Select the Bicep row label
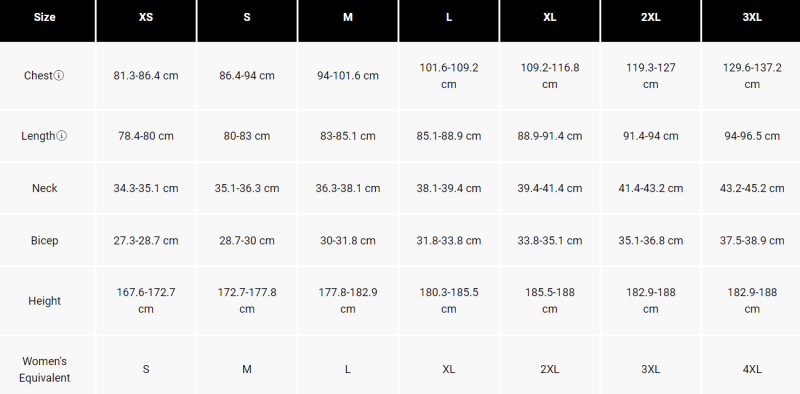 click(44, 240)
